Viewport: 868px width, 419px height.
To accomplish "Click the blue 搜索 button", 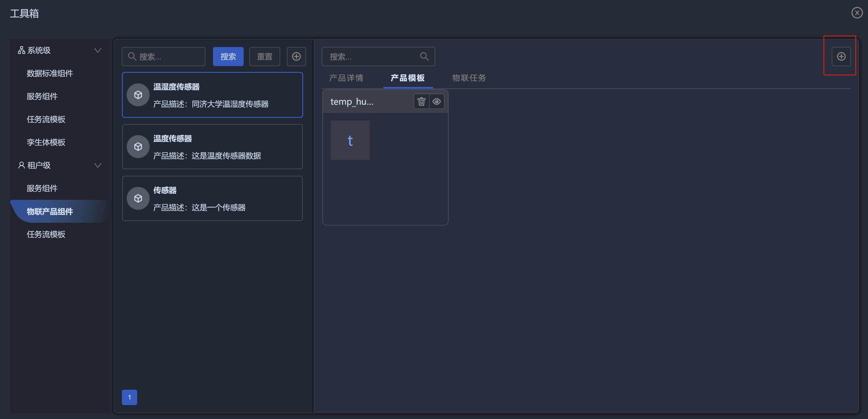I will (x=228, y=57).
